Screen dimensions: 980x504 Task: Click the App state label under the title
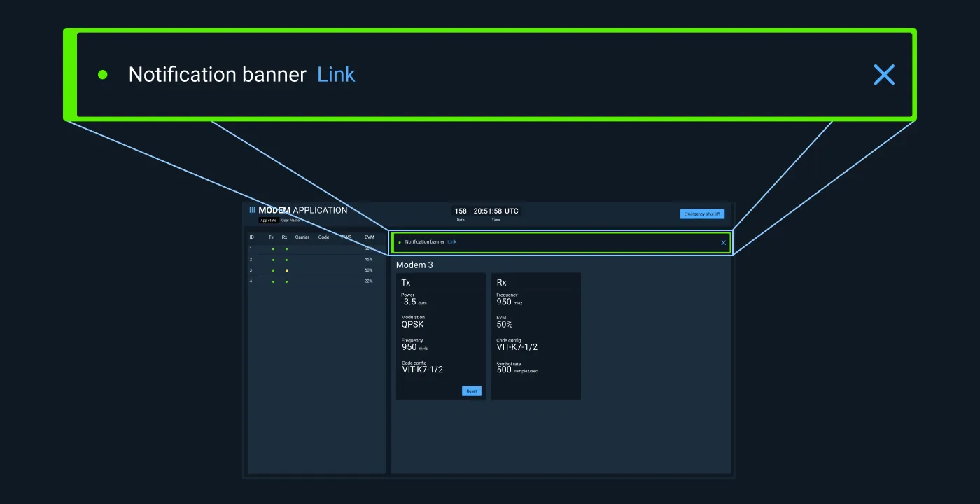[x=268, y=220]
